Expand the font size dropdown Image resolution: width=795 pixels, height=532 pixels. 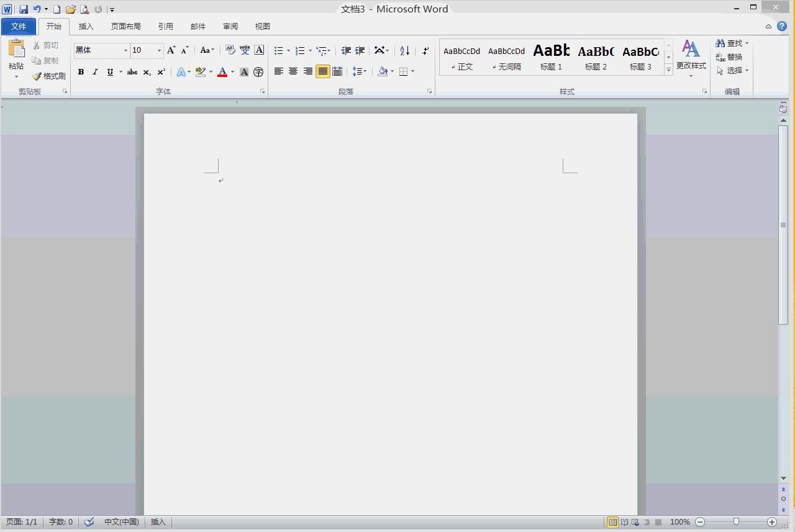159,50
